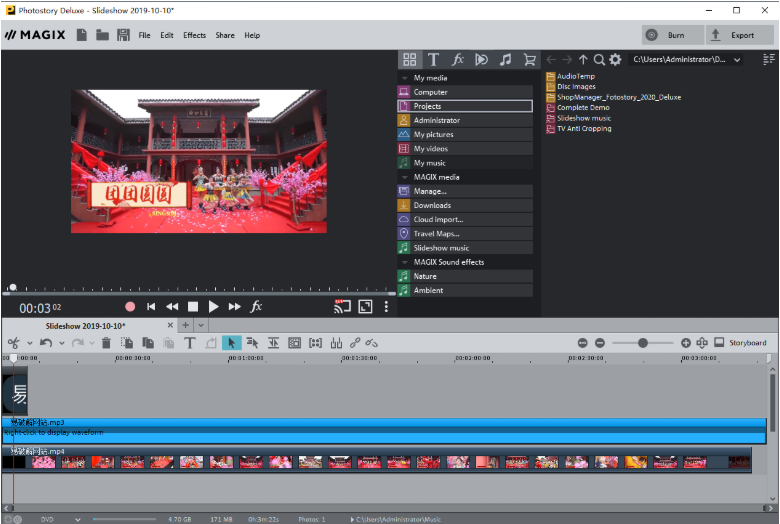The width and height of the screenshot is (780, 524).
Task: Click the cast preview to device icon
Action: coord(342,307)
